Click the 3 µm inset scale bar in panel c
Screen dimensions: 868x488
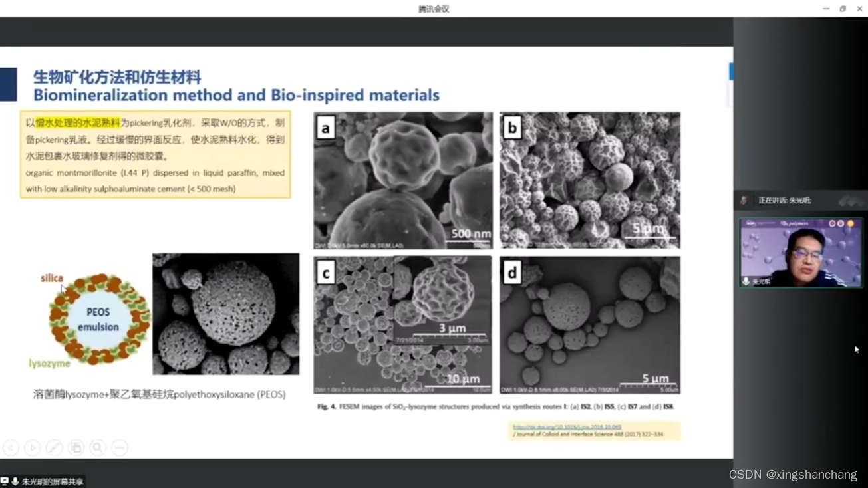(x=452, y=330)
